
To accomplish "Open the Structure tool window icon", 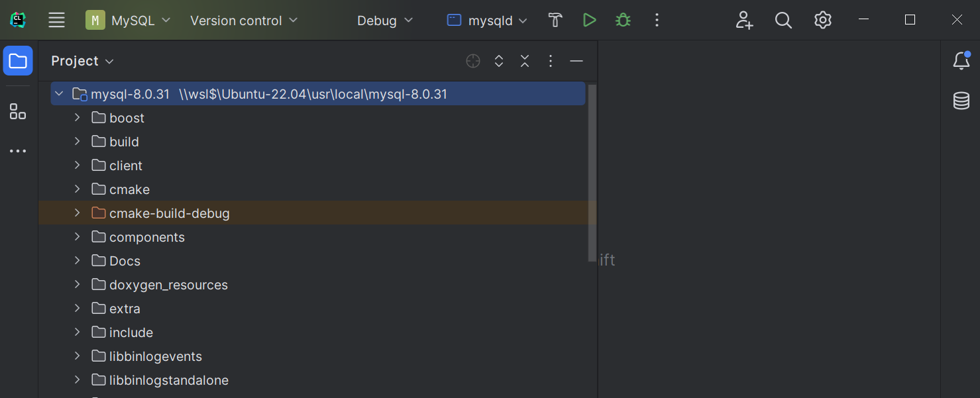I will [x=18, y=111].
